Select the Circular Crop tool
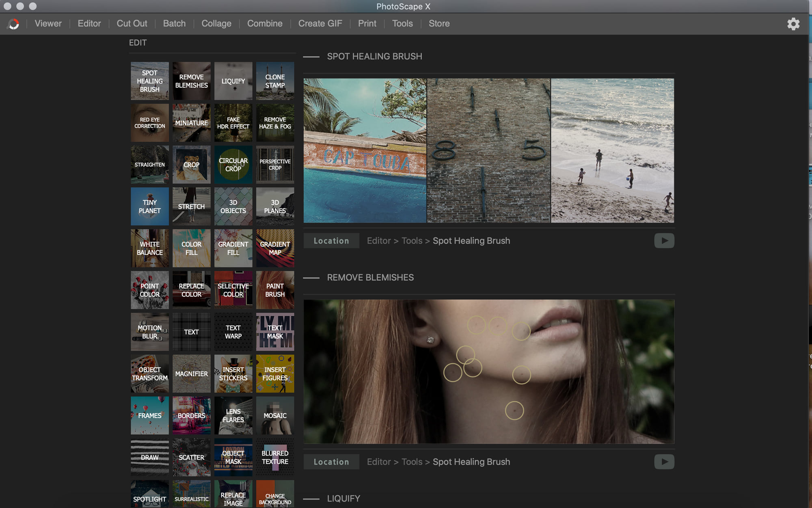 point(233,165)
